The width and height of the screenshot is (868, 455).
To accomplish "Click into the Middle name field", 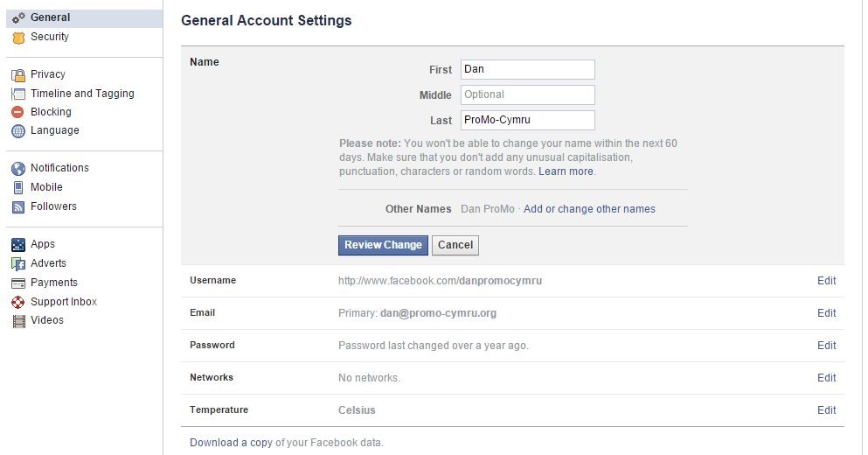I will [x=528, y=94].
